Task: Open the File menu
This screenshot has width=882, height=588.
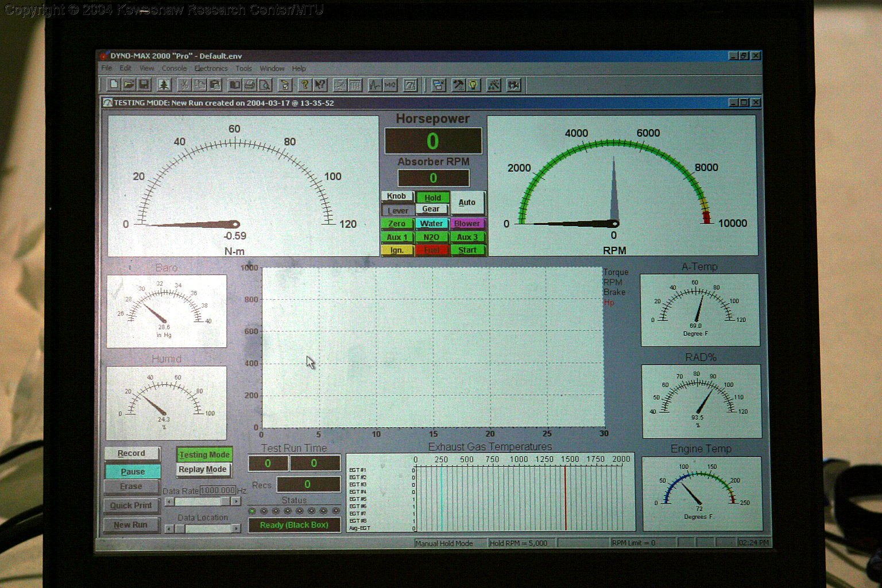Action: coord(107,68)
